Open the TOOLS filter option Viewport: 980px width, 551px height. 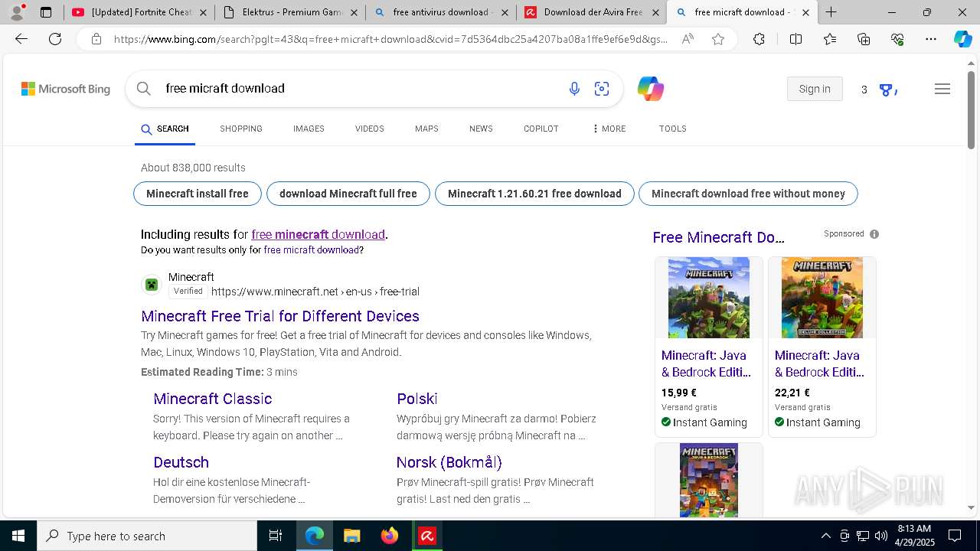point(672,129)
